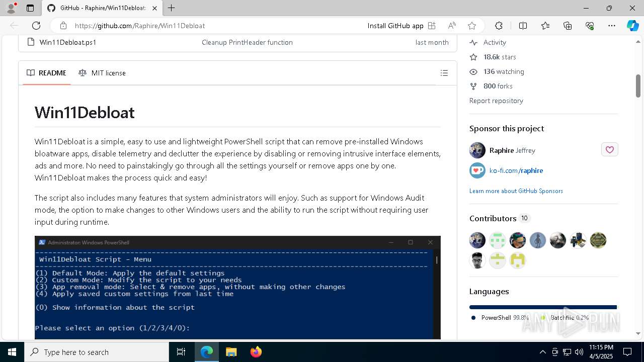Open README outline menu
Screen dimensions: 644x362
pyautogui.click(x=444, y=73)
